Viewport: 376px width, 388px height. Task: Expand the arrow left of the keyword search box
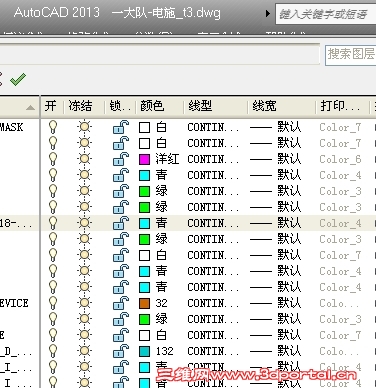[268, 14]
